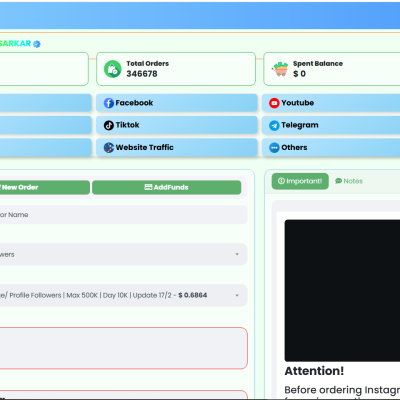
Task: Switch to the New Order tab
Action: (44, 187)
